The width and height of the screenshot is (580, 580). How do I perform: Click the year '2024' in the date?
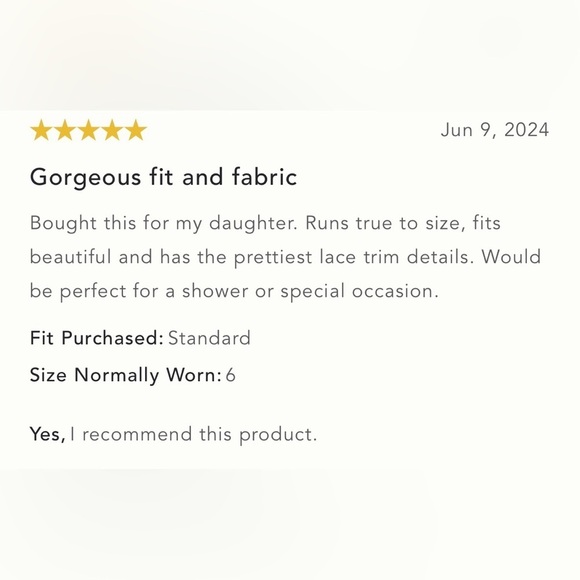[526, 130]
